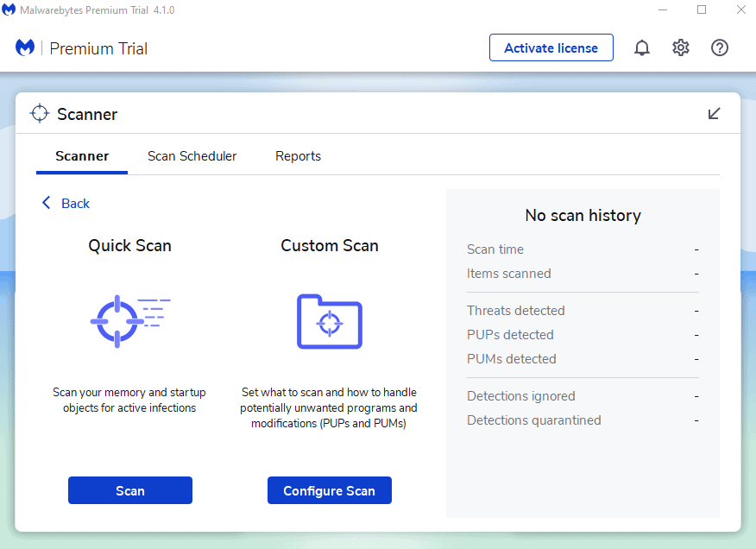Click the Scan time row label
The image size is (756, 549).
pos(495,249)
